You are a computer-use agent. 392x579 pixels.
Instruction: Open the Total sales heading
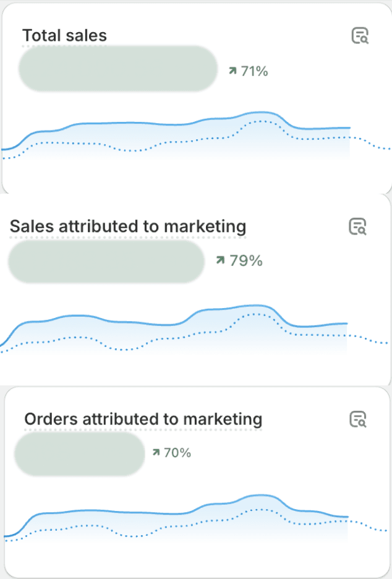[64, 35]
